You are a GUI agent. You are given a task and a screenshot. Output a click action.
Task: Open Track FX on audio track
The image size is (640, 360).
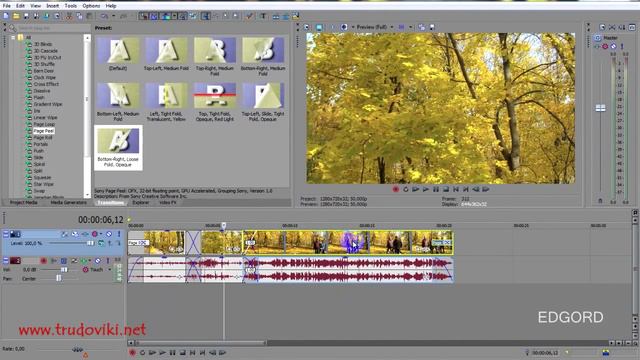pyautogui.click(x=84, y=260)
